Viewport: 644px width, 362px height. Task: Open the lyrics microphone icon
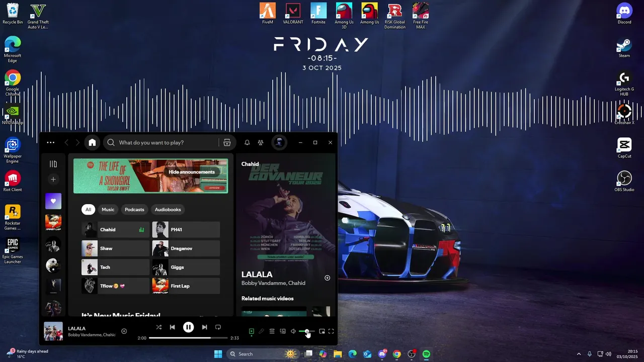tap(261, 331)
